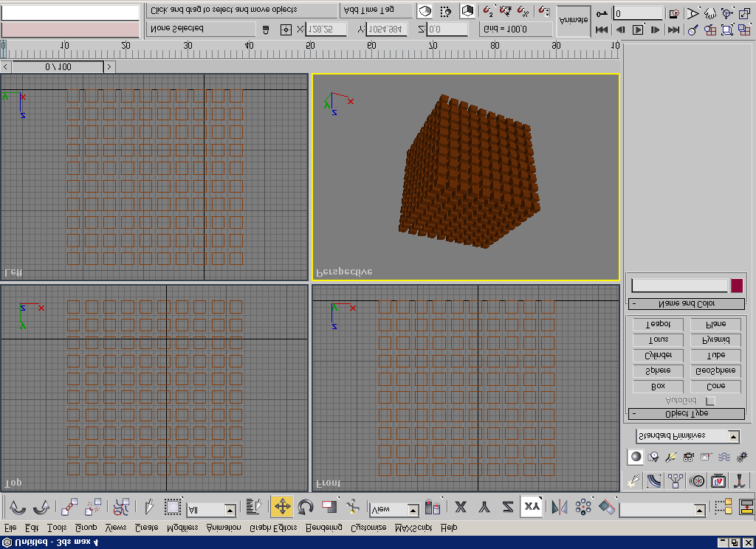This screenshot has width=756, height=549.
Task: Toggle the Spinner Snap button
Action: click(x=544, y=10)
